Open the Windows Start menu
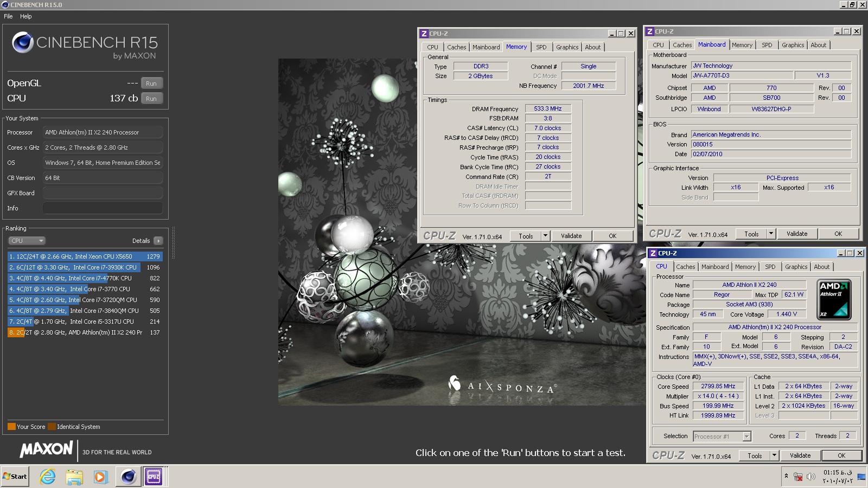 (x=15, y=477)
